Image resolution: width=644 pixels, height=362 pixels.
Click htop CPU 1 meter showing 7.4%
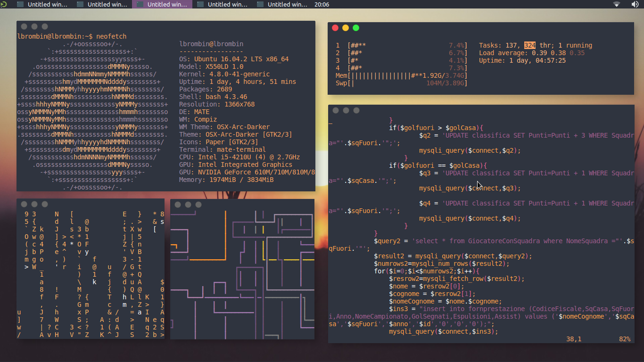tap(402, 45)
